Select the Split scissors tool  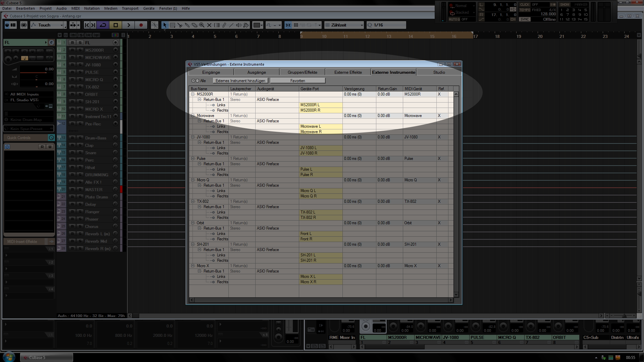click(180, 25)
